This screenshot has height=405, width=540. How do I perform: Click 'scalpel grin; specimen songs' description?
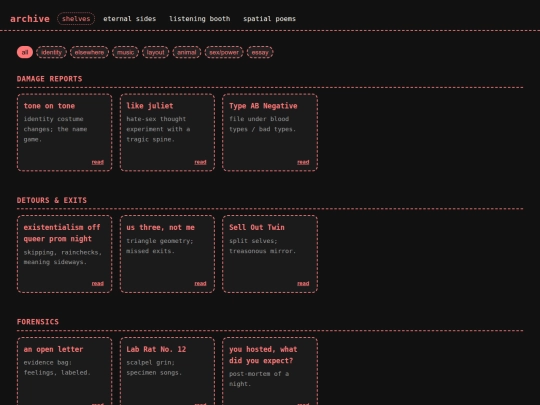coord(154,367)
